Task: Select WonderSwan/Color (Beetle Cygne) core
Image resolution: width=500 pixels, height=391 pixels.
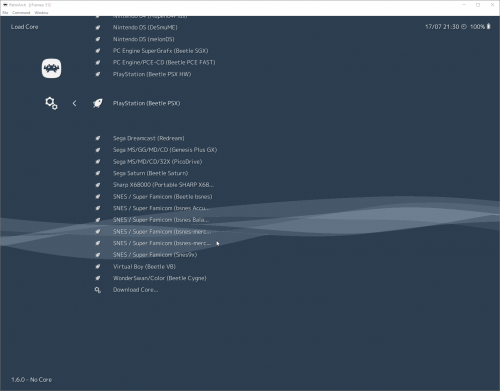Action: tap(160, 278)
